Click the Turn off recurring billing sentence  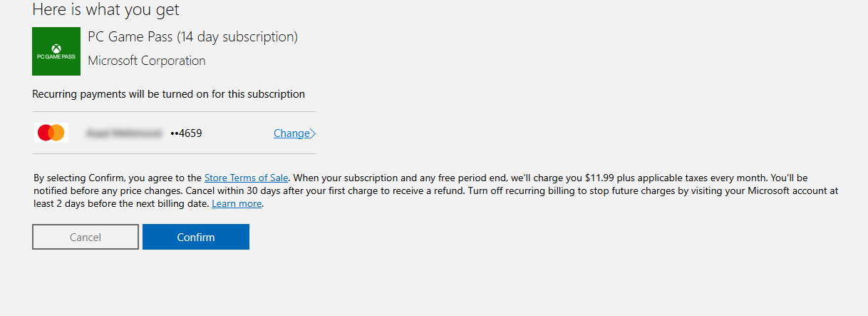tap(641, 190)
